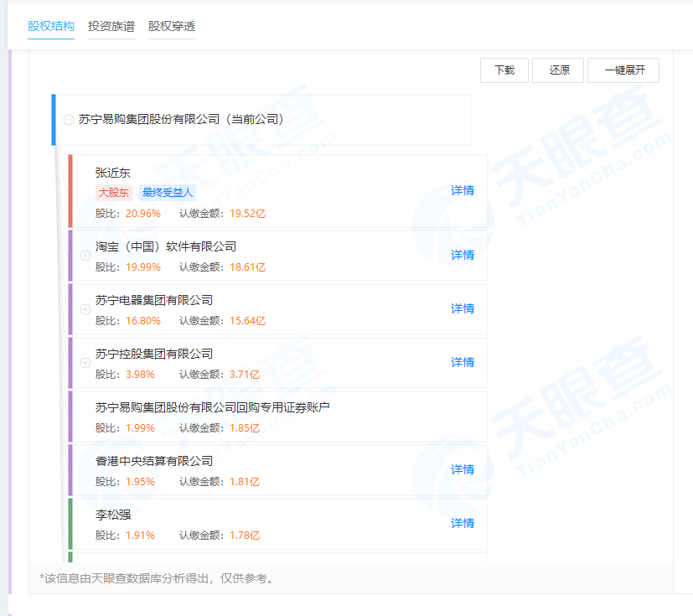Open 详情 for 苏宁电器集团有限公司
The image size is (693, 616).
coord(463,308)
